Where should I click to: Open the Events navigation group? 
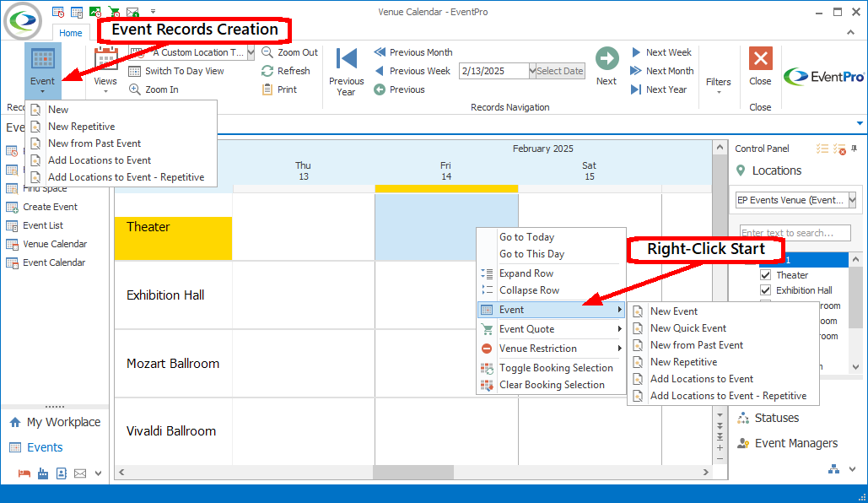point(36,447)
